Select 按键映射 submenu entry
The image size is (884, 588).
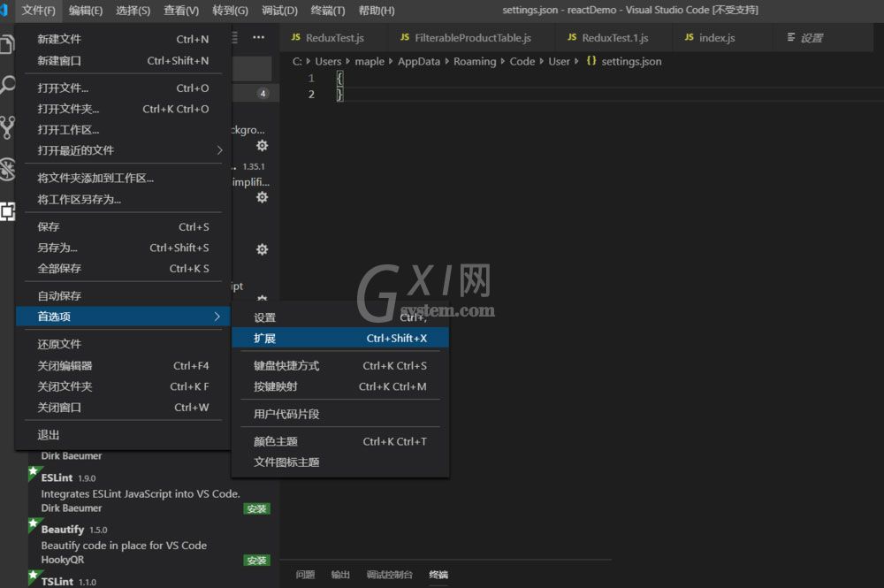(340, 386)
